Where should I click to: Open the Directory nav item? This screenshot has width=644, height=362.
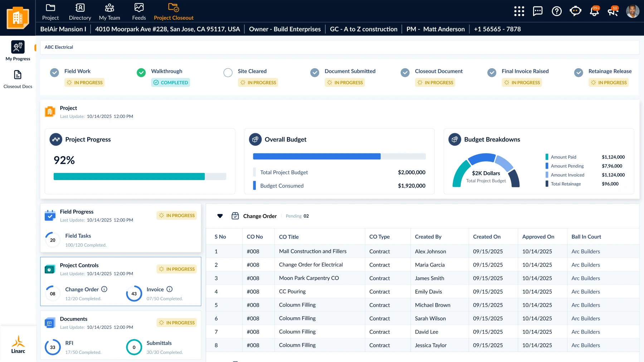click(x=80, y=12)
